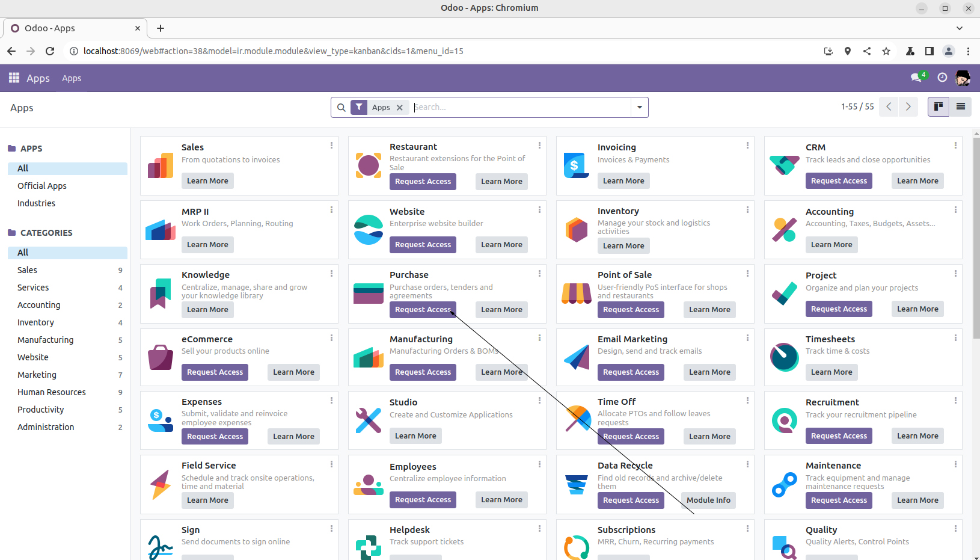Click the Search input field
Image resolution: width=980 pixels, height=560 pixels.
(x=520, y=107)
